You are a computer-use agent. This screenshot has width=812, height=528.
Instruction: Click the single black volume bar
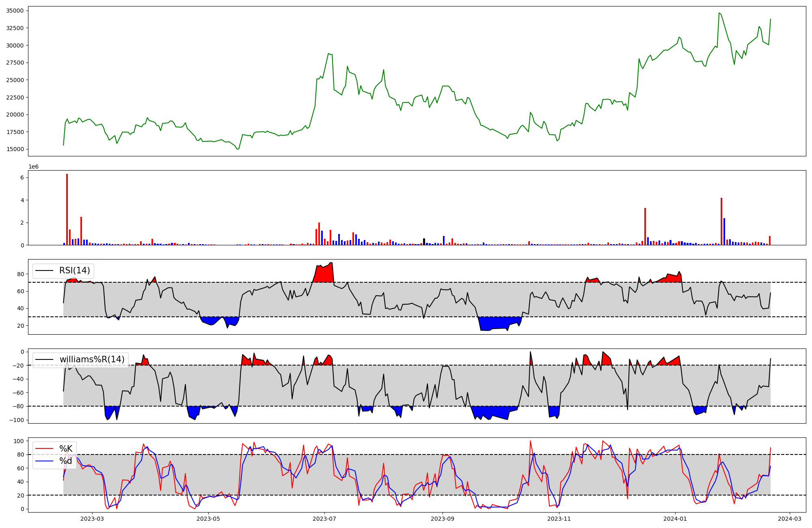point(424,242)
